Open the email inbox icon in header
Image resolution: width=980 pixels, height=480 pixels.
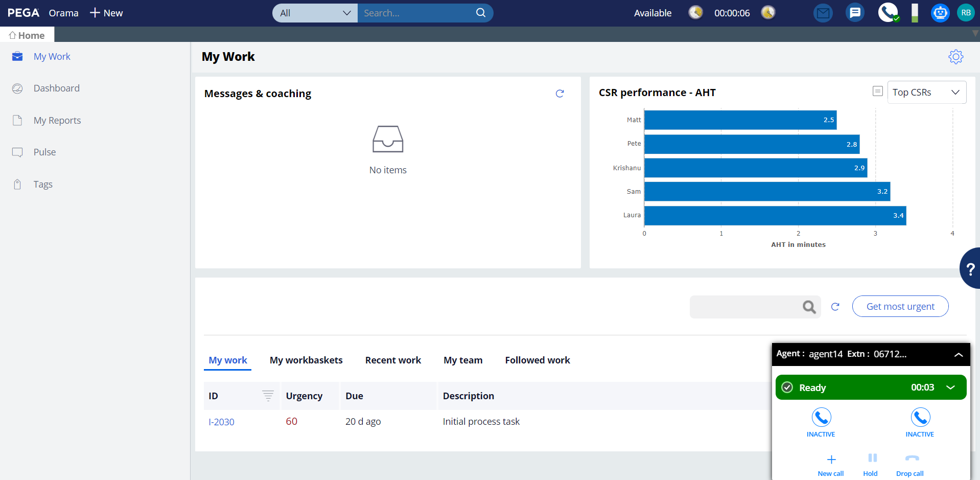[823, 13]
